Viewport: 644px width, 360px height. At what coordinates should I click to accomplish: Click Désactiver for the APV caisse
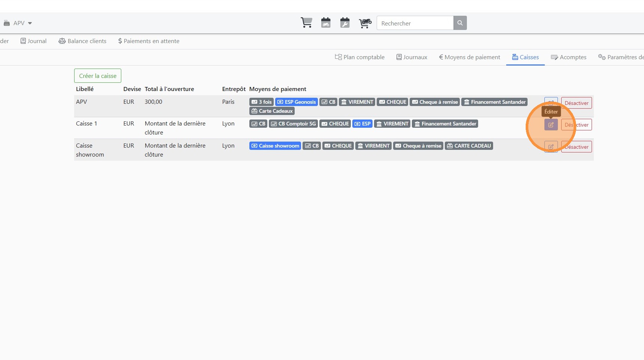[x=577, y=103]
